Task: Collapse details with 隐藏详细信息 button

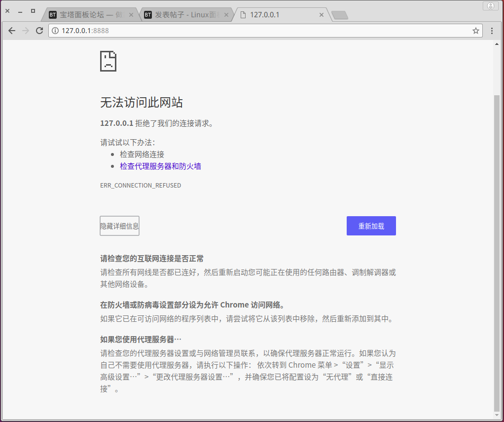Action: pyautogui.click(x=119, y=226)
